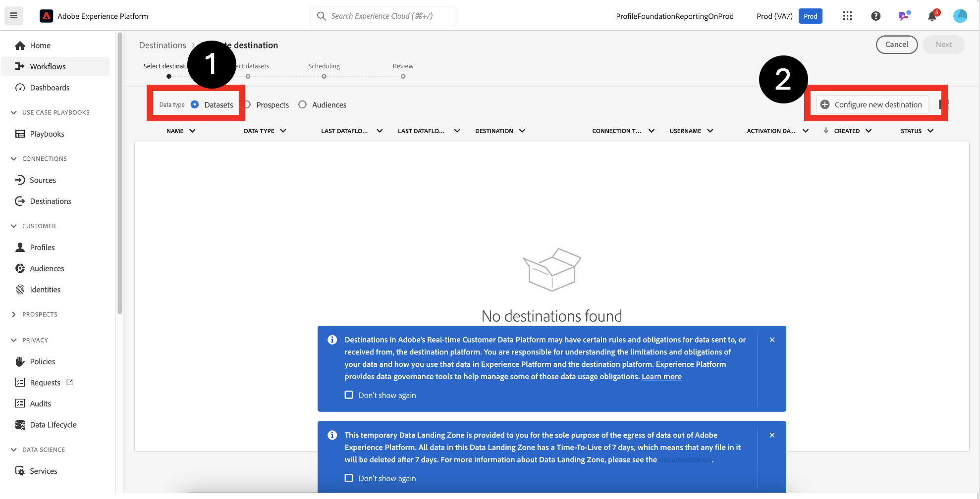Click Configure new destination button
980x499 pixels.
pos(872,105)
